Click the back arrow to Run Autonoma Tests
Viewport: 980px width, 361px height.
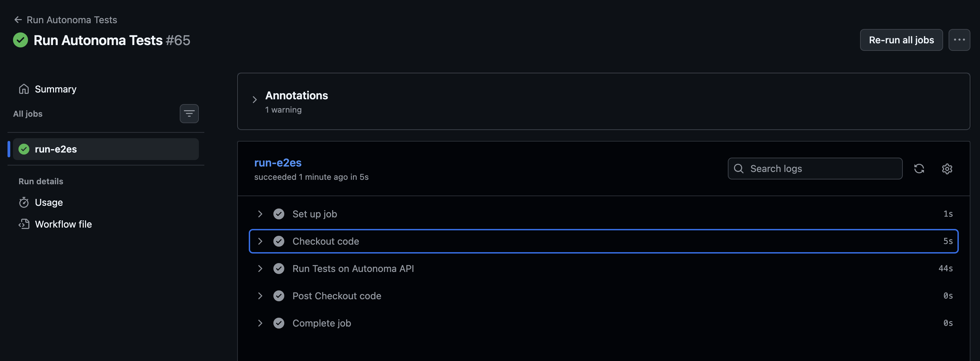pyautogui.click(x=18, y=20)
